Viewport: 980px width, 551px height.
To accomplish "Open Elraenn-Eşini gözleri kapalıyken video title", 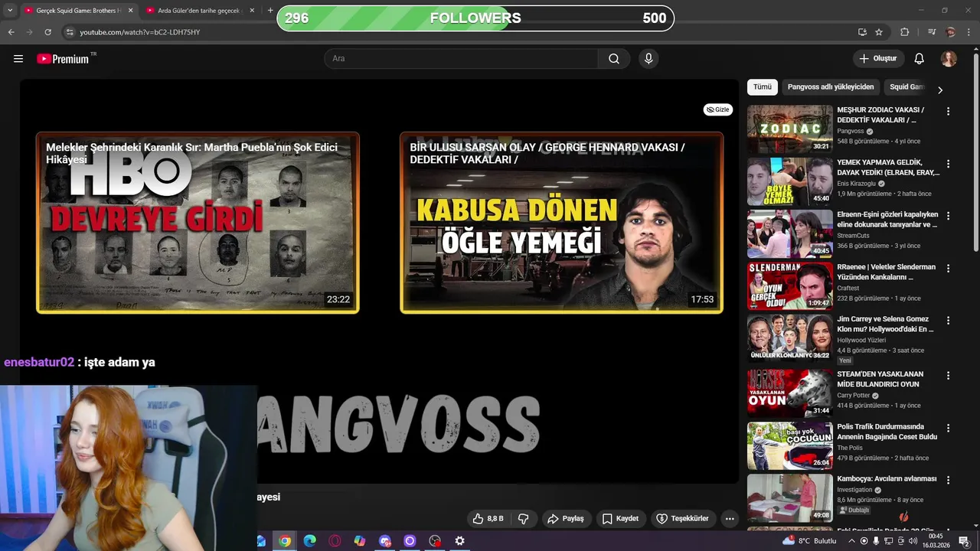I will 887,220.
